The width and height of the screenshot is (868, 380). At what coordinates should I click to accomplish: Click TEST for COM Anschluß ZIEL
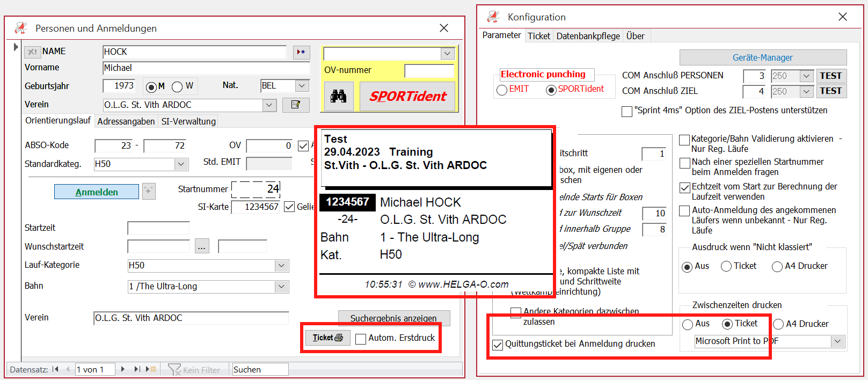click(831, 91)
